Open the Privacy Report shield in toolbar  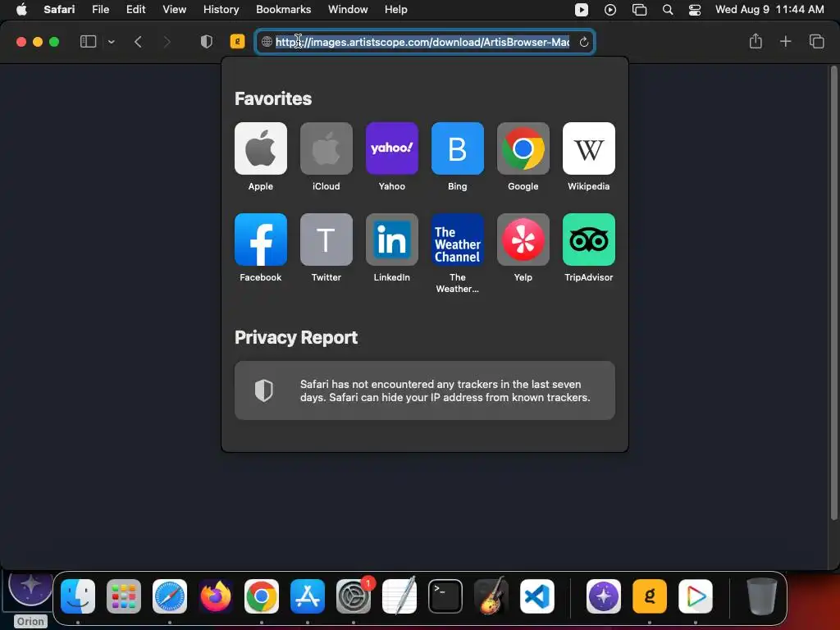pos(206,42)
